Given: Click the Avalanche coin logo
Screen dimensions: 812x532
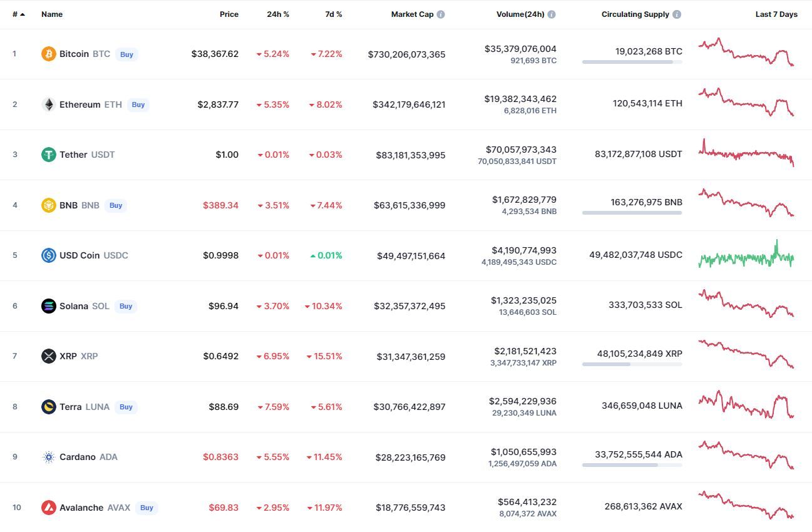Looking at the screenshot, I should click(x=49, y=508).
